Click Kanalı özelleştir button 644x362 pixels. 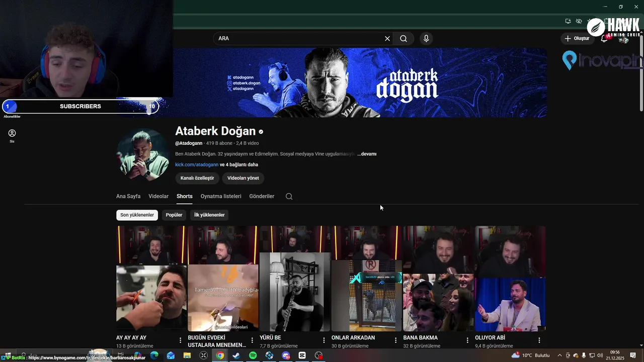(197, 178)
